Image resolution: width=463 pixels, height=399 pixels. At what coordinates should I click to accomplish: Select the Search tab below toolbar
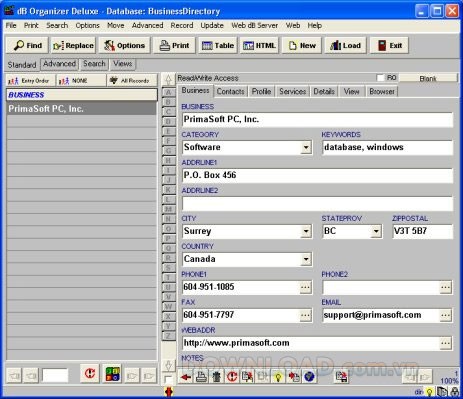[x=94, y=64]
